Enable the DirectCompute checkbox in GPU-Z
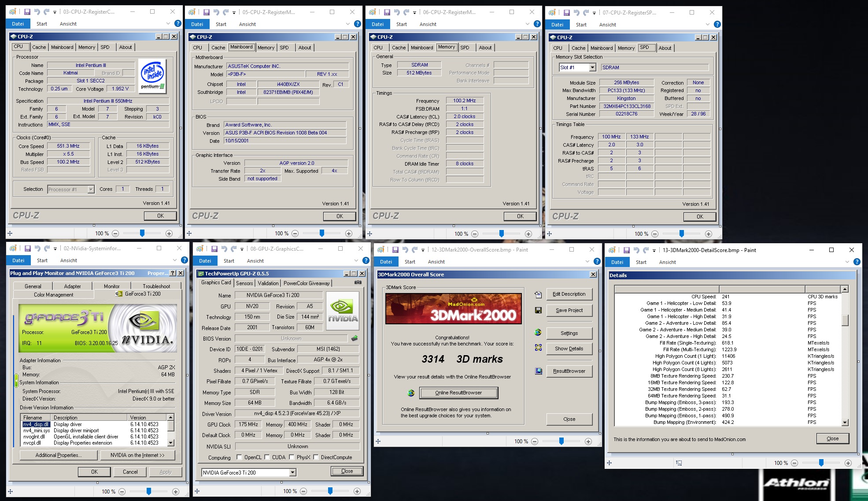 [316, 457]
